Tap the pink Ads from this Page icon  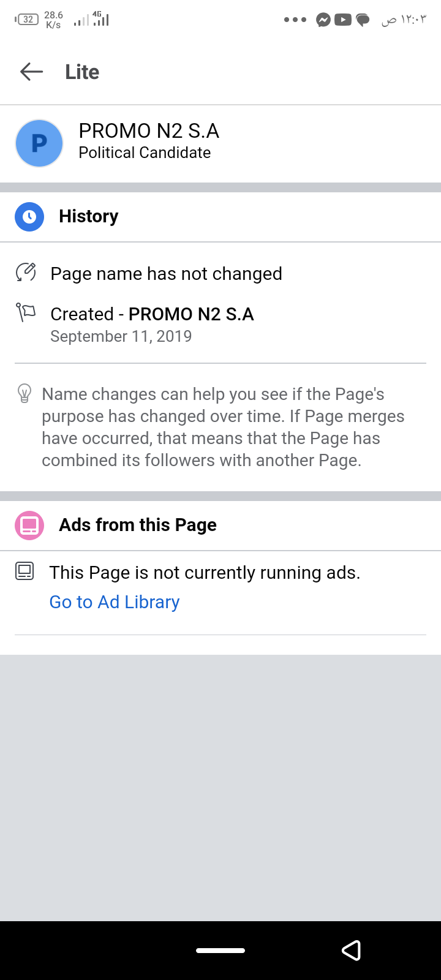pyautogui.click(x=29, y=525)
